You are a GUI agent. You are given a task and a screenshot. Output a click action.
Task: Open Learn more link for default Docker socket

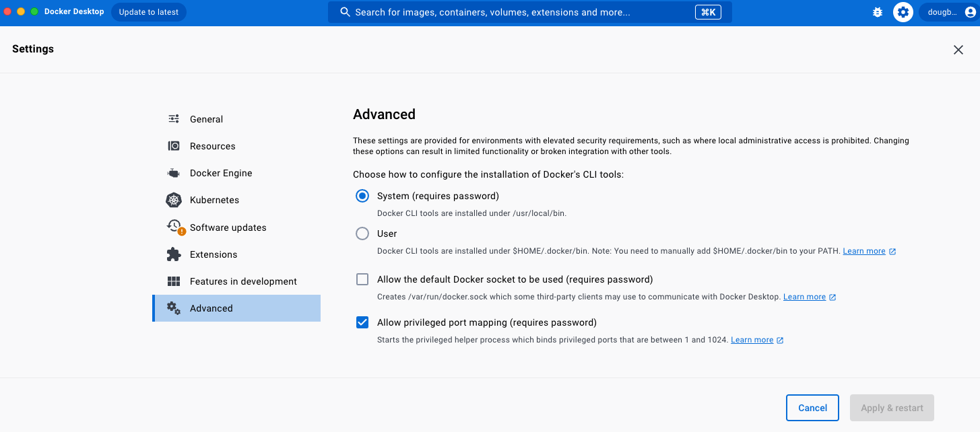(x=804, y=297)
